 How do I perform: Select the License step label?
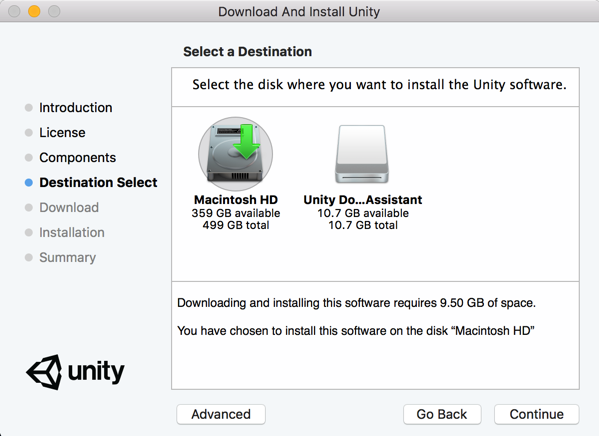(x=62, y=133)
